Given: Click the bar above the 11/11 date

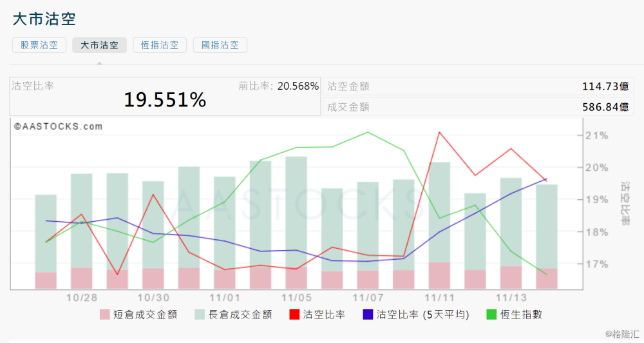Looking at the screenshot, I should [439, 226].
